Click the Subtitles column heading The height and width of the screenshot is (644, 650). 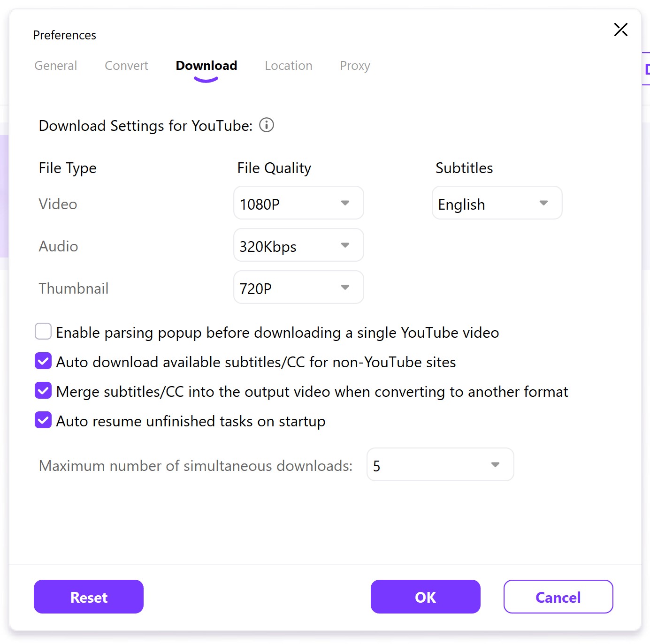(464, 168)
